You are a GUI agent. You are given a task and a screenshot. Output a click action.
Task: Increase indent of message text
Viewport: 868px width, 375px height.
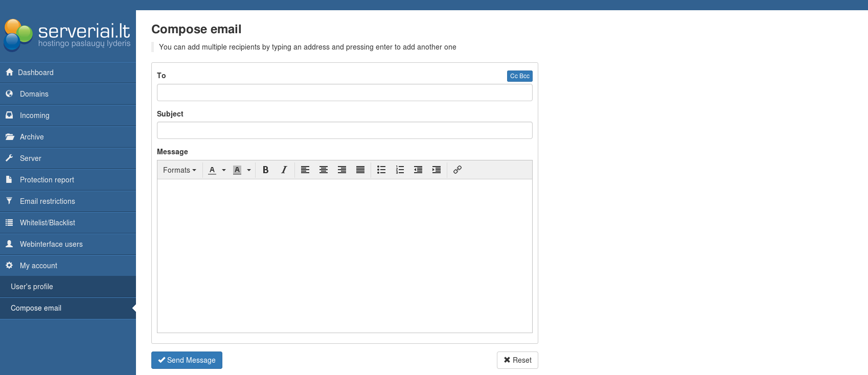pos(437,170)
